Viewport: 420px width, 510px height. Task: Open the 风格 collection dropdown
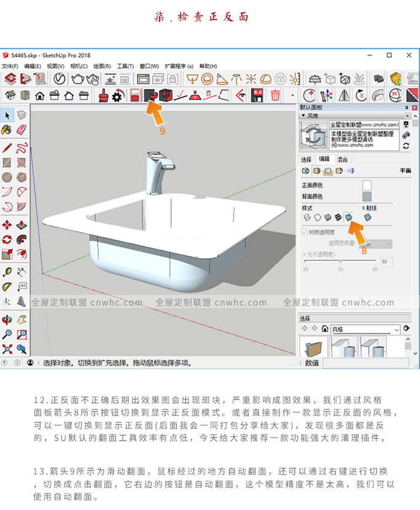(365, 329)
